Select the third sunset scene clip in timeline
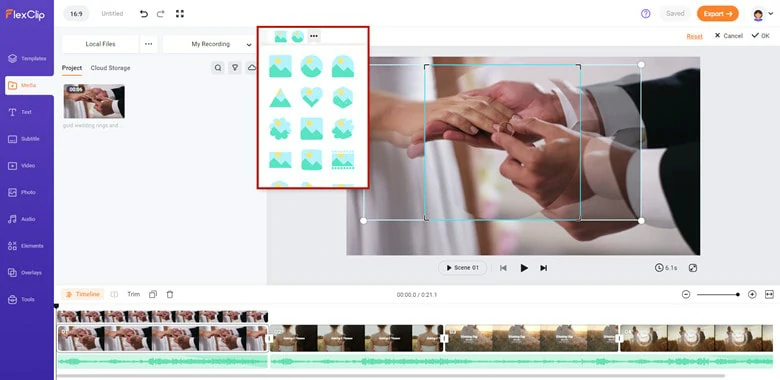 click(532, 339)
